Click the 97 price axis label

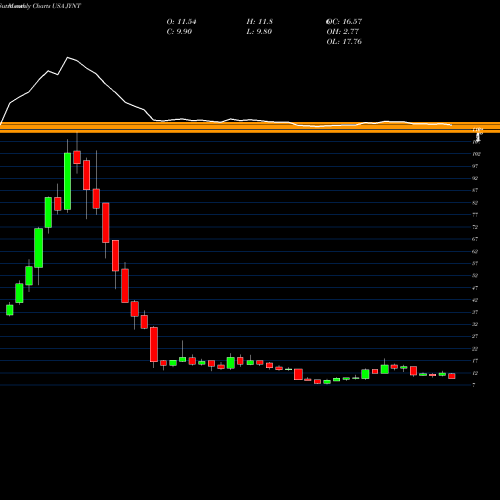(x=475, y=166)
